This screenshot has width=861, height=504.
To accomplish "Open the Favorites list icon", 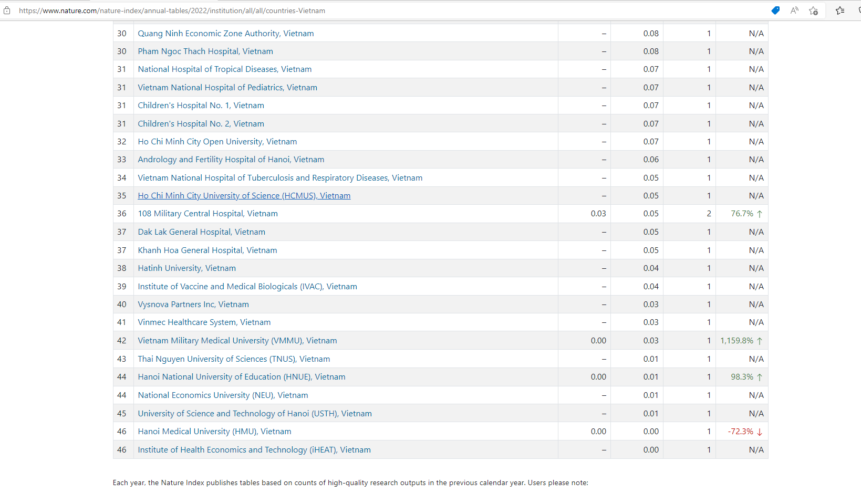I will (x=840, y=10).
